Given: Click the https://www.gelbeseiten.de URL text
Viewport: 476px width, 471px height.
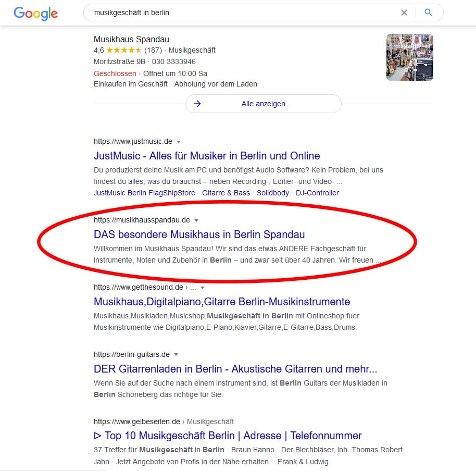Looking at the screenshot, I should point(137,422).
